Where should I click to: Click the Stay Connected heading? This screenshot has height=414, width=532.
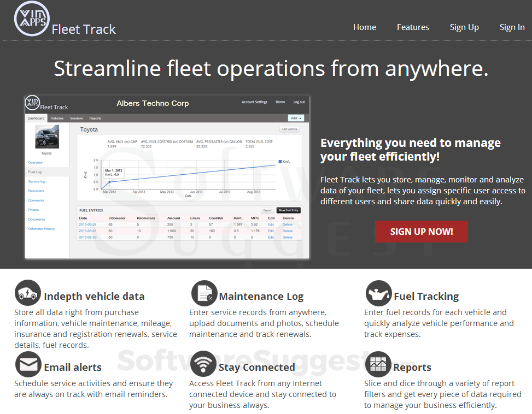point(257,368)
